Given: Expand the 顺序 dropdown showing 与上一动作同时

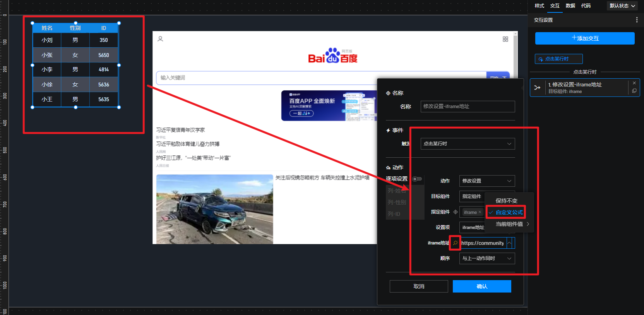Looking at the screenshot, I should tap(487, 258).
